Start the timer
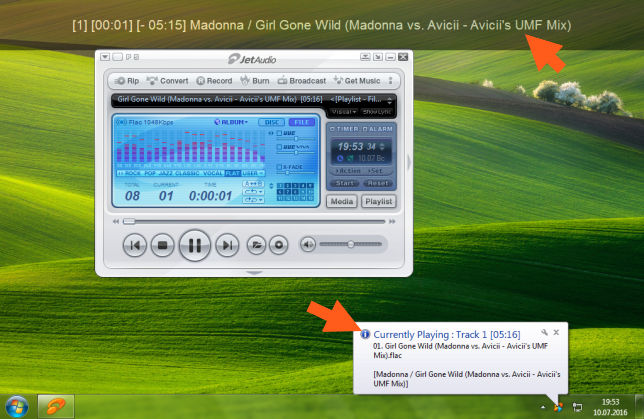 coord(345,183)
